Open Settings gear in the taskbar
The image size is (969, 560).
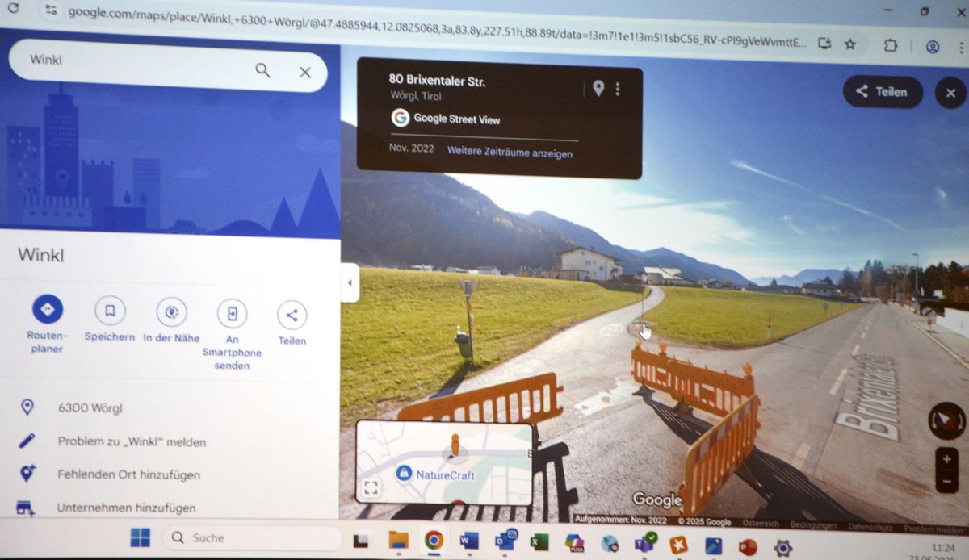point(782,548)
